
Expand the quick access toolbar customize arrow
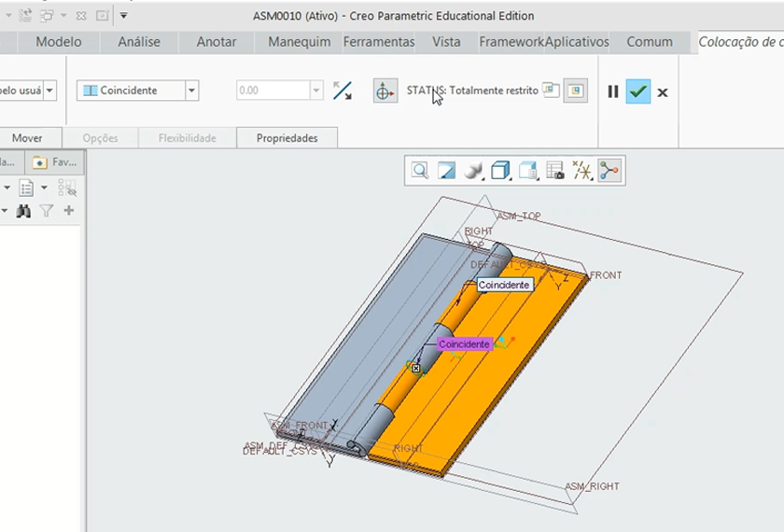[124, 16]
